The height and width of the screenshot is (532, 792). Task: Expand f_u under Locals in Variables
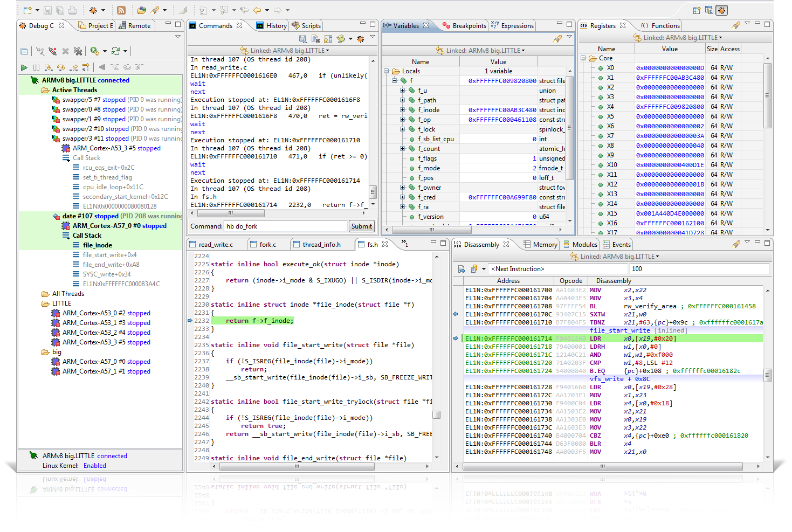[403, 90]
